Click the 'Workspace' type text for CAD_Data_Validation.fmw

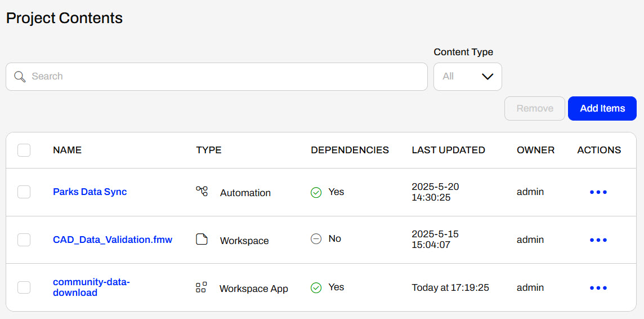click(x=244, y=241)
